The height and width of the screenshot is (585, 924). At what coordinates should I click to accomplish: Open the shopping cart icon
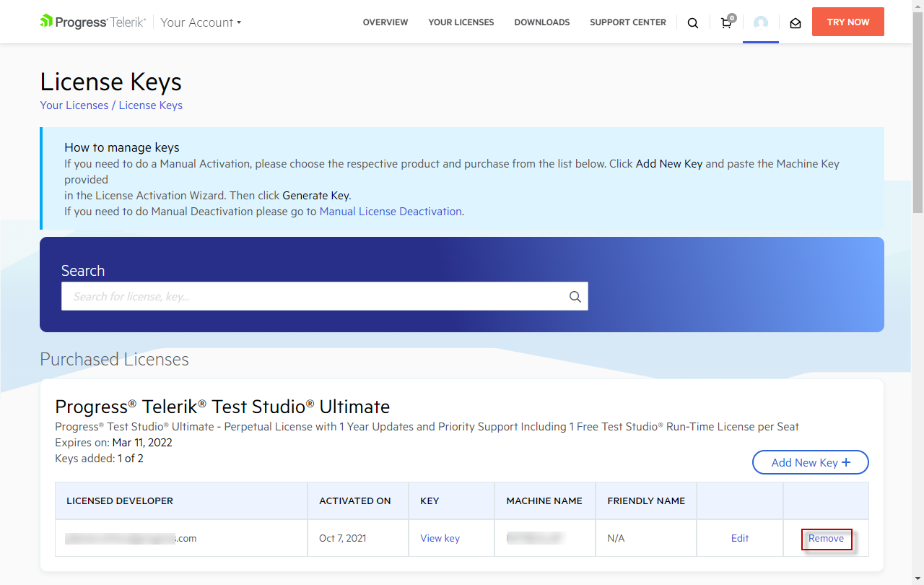(x=727, y=22)
